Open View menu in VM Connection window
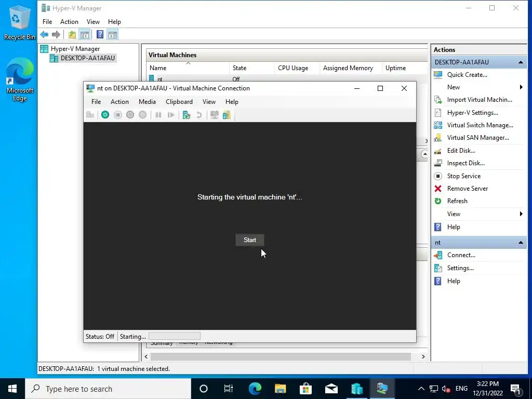This screenshot has height=399, width=532. [209, 102]
